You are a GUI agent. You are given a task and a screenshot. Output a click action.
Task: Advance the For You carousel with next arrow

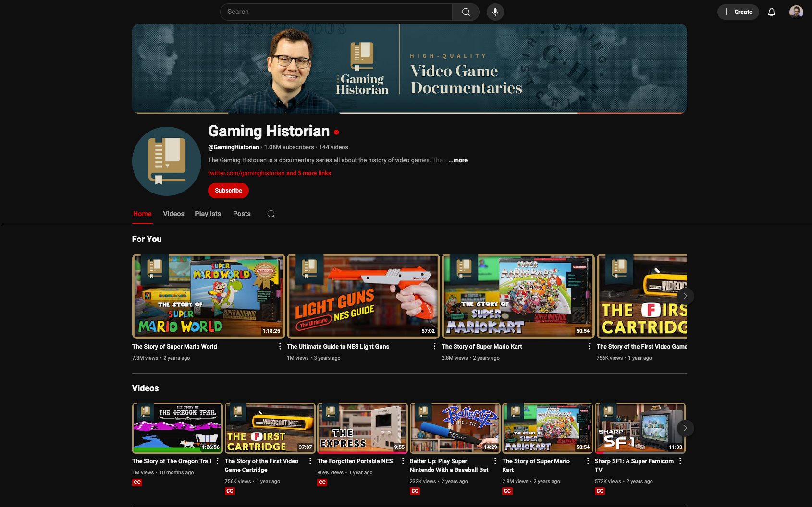tap(685, 296)
